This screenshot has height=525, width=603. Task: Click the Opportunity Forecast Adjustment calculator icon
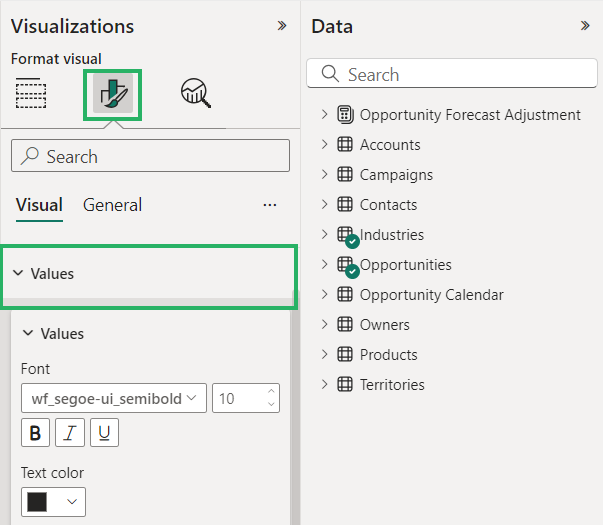(345, 115)
